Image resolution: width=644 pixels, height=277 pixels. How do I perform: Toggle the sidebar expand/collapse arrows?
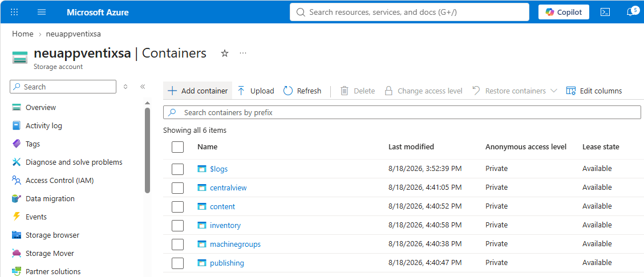(x=125, y=87)
